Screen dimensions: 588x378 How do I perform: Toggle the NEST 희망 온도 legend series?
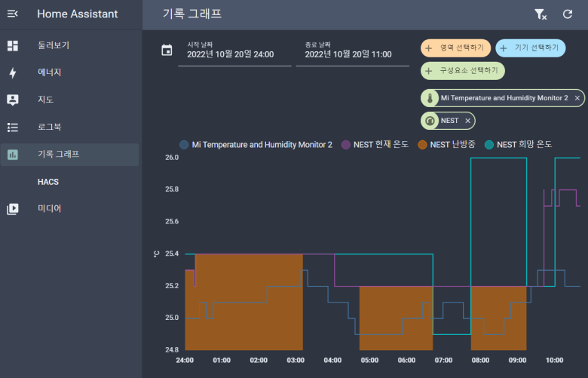tap(518, 145)
